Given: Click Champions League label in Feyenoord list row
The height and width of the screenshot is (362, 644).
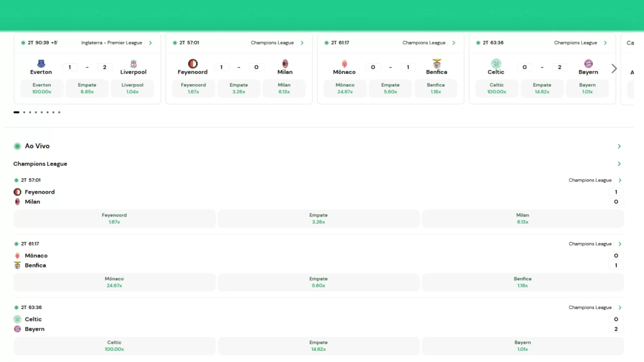Looking at the screenshot, I should coord(590,180).
